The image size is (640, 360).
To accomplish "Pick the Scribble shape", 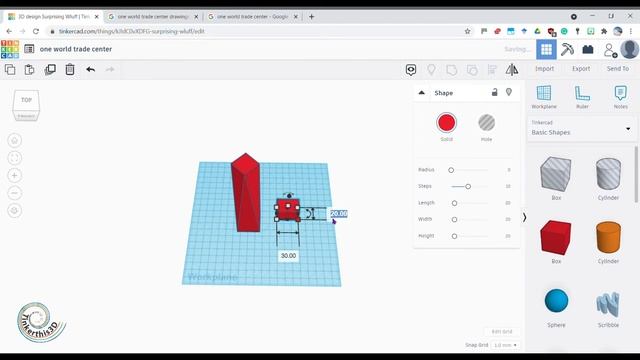I will [608, 304].
